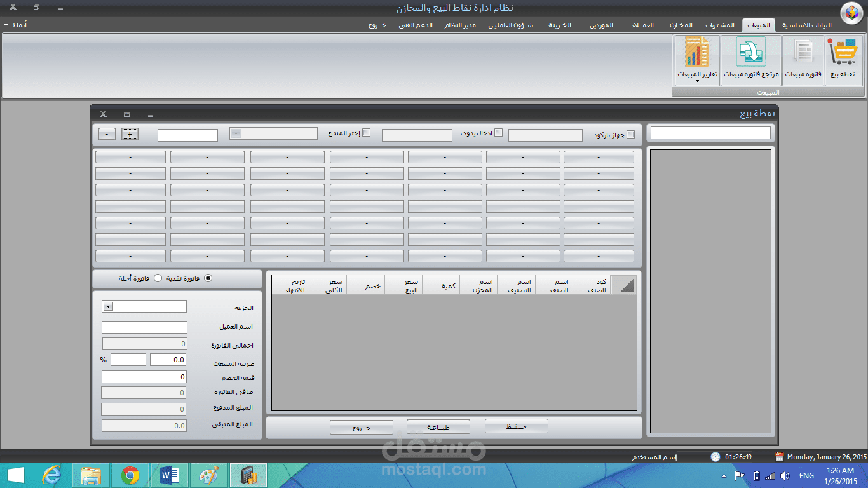Click the اسم المخزن column header
The width and height of the screenshot is (868, 488).
pyautogui.click(x=478, y=286)
